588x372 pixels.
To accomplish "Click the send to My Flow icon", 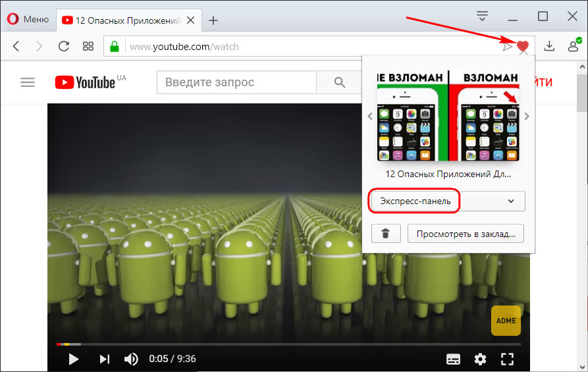I will (507, 47).
